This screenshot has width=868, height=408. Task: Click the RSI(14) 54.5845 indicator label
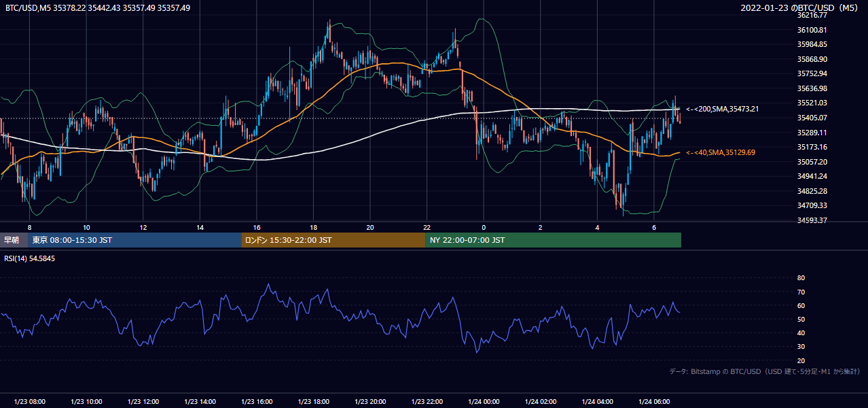30,258
